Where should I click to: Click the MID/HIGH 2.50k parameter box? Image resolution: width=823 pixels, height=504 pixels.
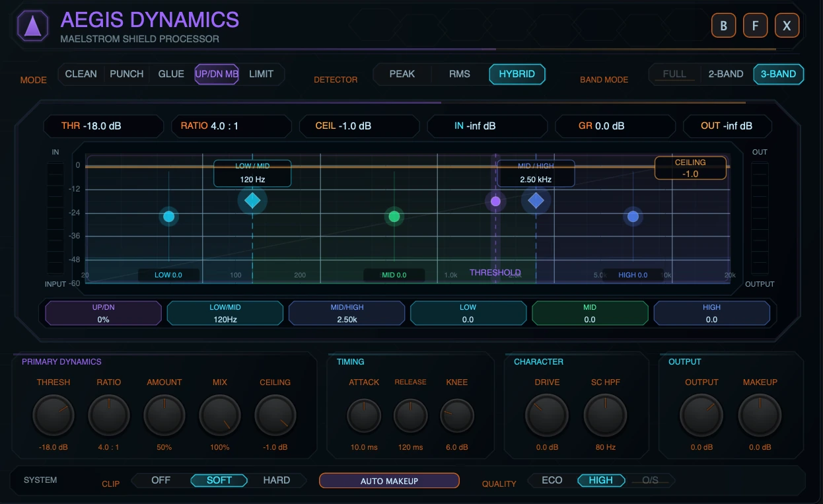347,313
